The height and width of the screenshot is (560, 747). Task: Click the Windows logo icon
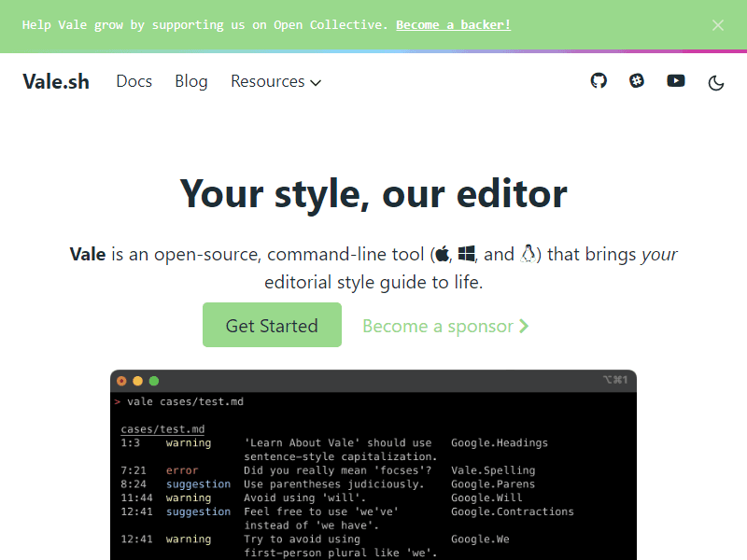467,254
